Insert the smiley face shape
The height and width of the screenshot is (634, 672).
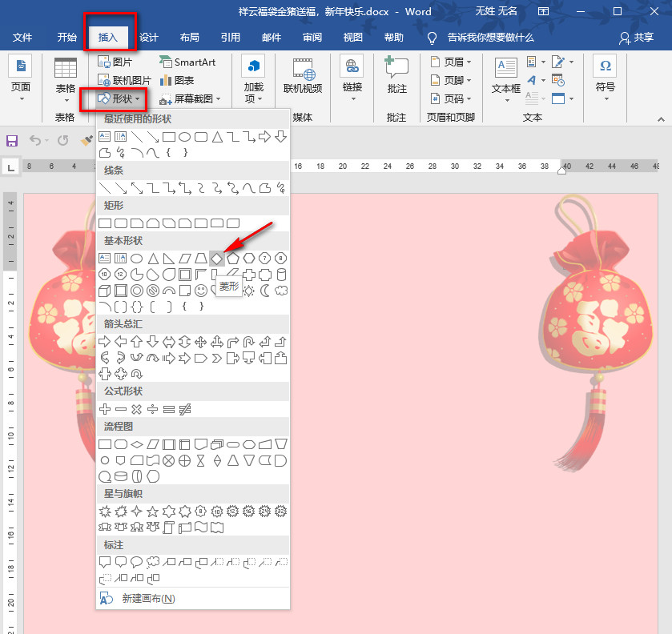click(x=200, y=291)
